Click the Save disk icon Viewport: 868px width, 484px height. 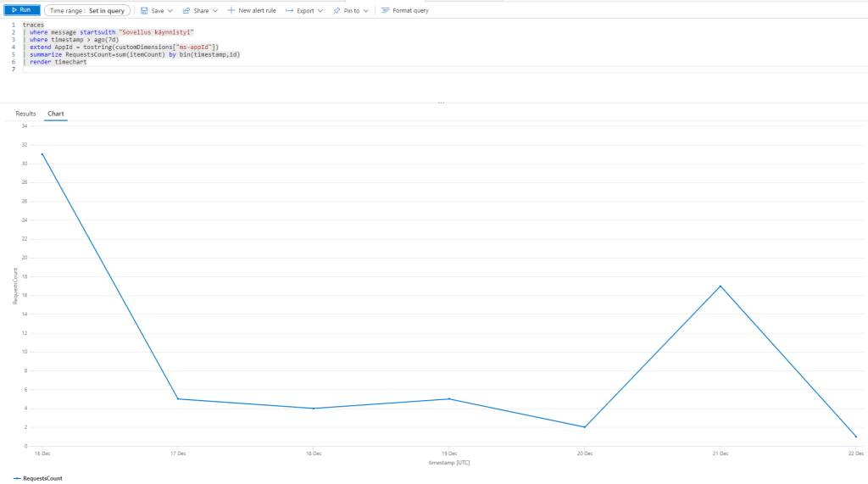click(x=144, y=10)
